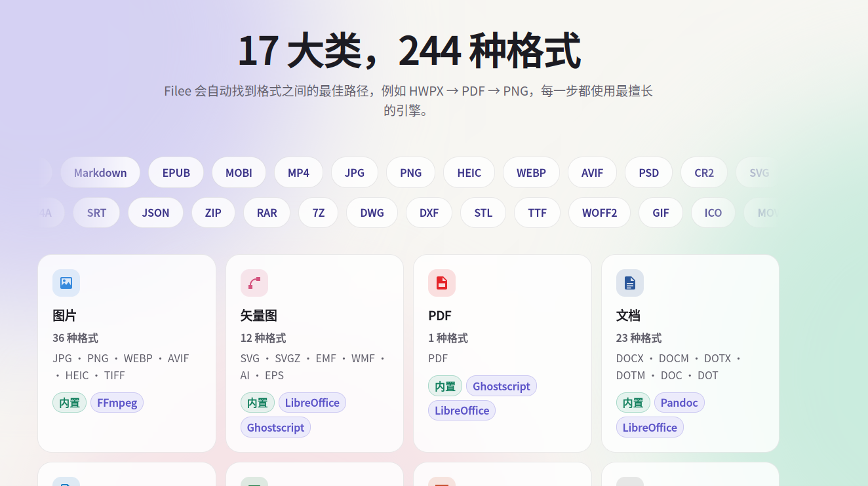Click the LibreOffice tag in 矢量图 card
This screenshot has height=486, width=868.
pos(312,403)
